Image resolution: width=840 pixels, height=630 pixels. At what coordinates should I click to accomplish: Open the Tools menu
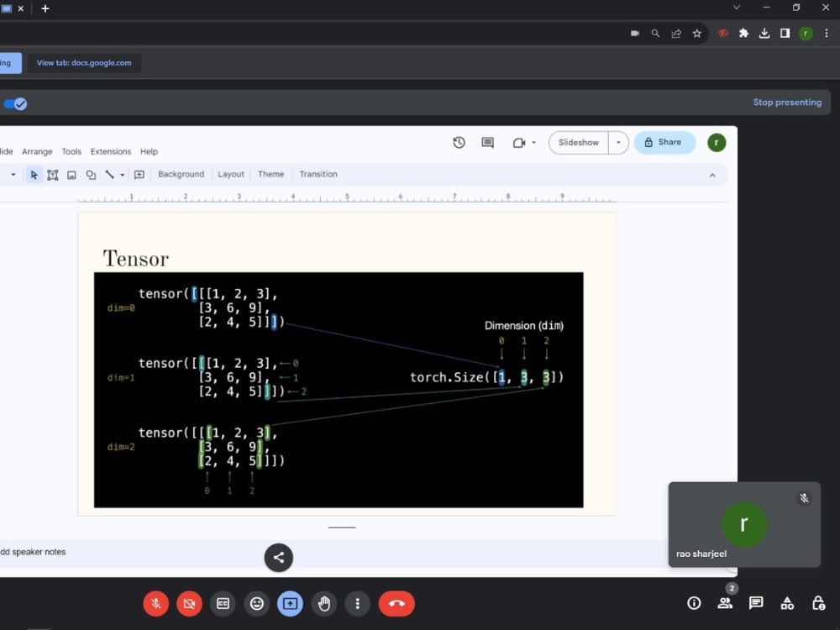[71, 151]
